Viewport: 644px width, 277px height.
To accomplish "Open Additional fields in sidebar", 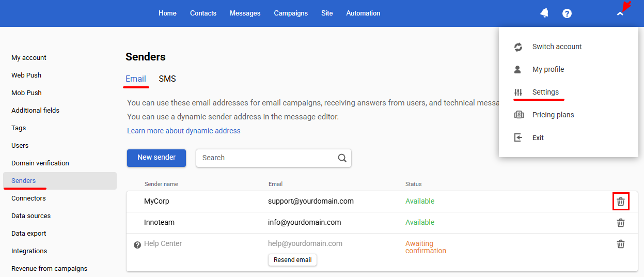I will [x=35, y=111].
